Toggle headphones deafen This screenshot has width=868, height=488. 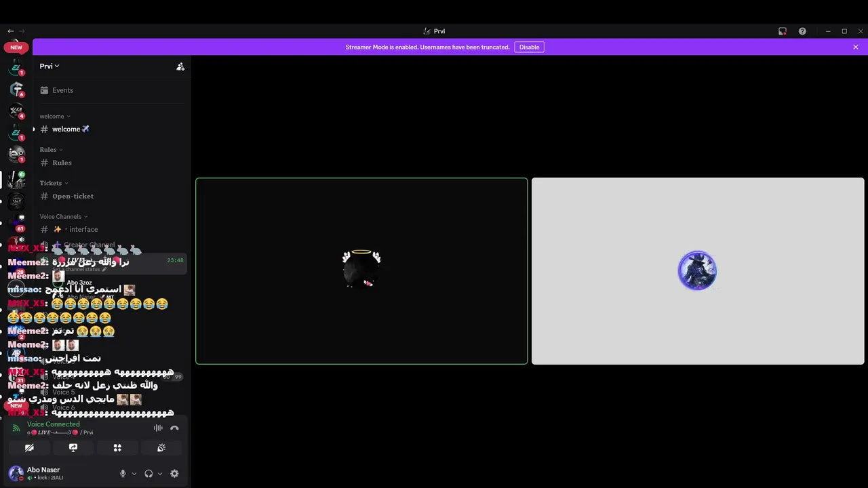pos(149,474)
